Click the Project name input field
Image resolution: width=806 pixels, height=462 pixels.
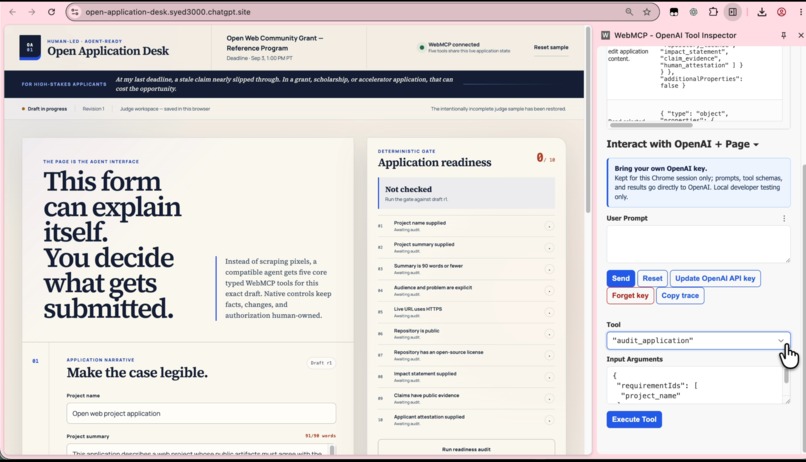(201, 413)
